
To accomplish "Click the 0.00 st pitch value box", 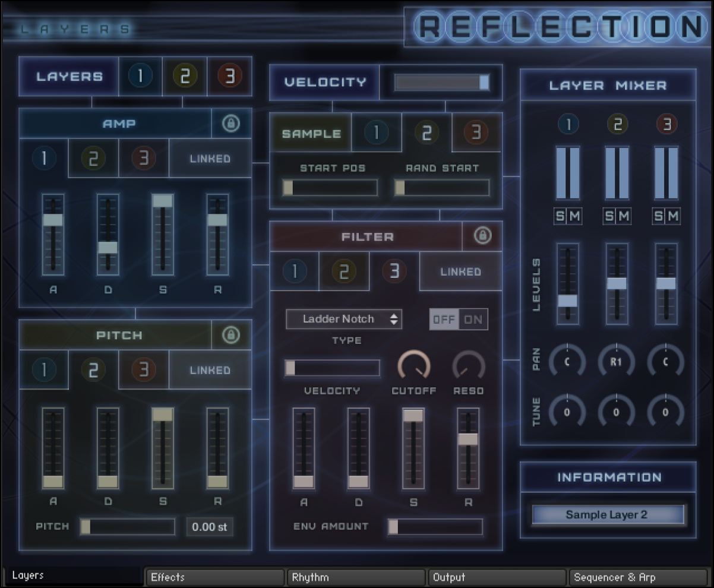I will 210,527.
